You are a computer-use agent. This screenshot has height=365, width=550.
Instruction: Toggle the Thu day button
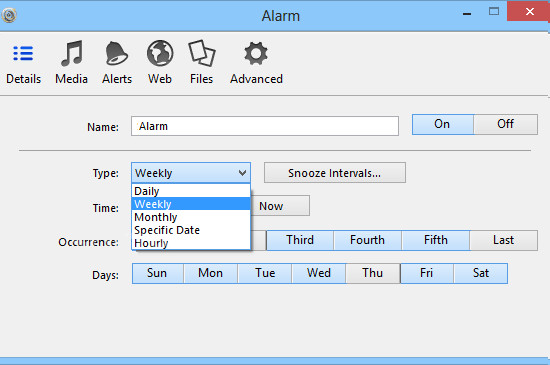point(373,273)
